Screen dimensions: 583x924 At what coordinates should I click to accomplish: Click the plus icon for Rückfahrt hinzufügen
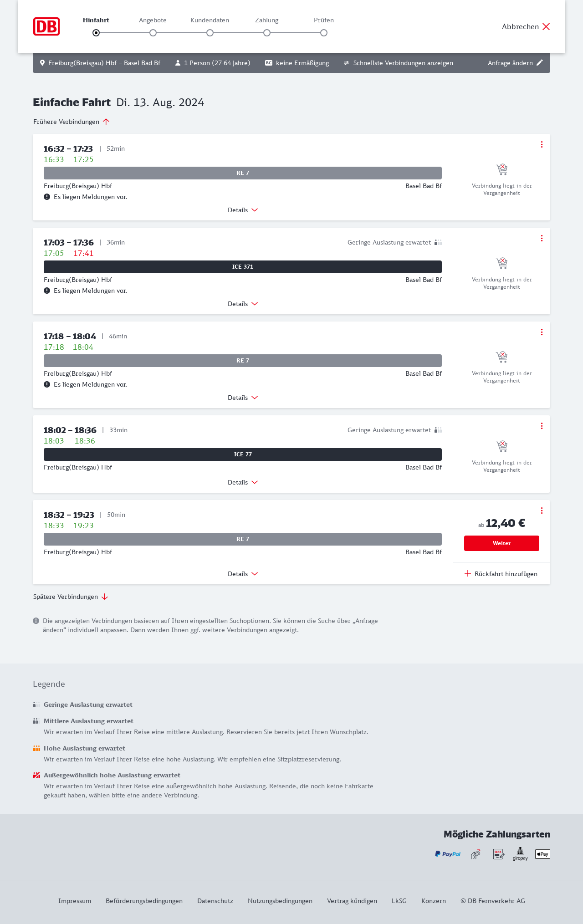click(x=468, y=573)
